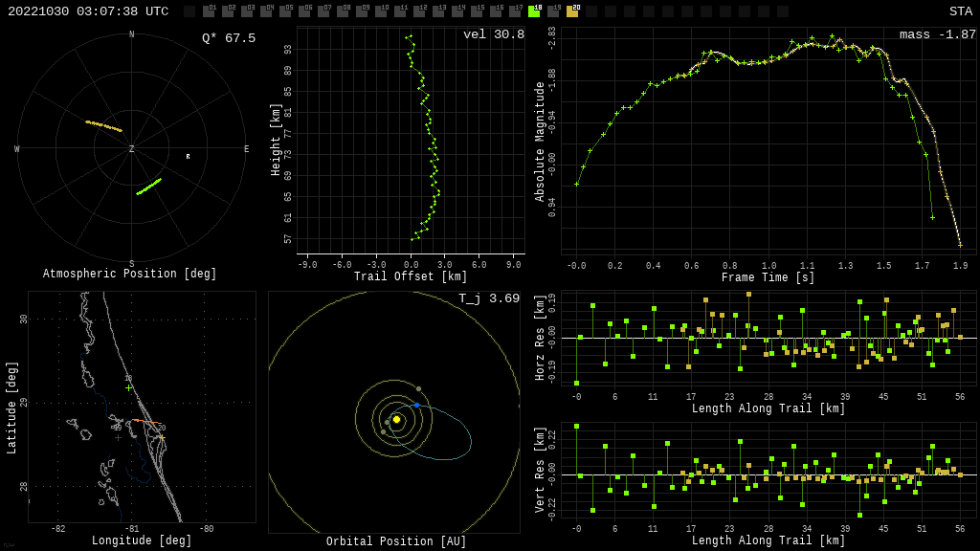Click the yellow Sun in orbital plot
The image size is (980, 551).
coord(396,419)
